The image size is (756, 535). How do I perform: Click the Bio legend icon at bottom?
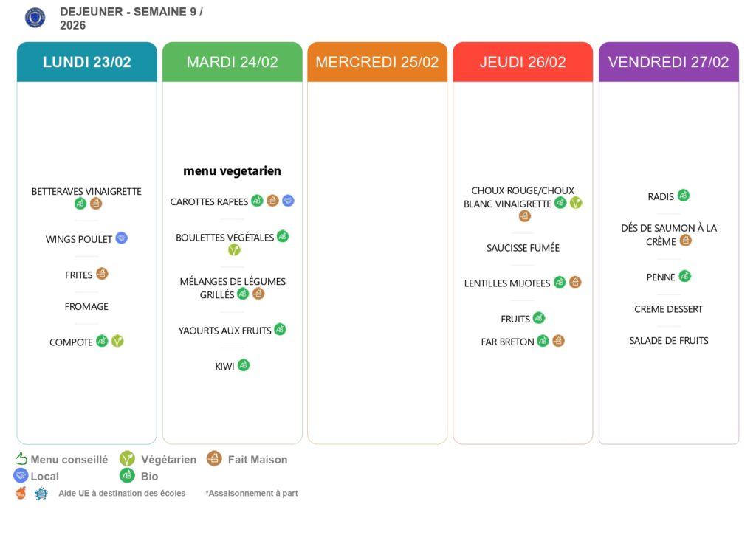(x=127, y=475)
